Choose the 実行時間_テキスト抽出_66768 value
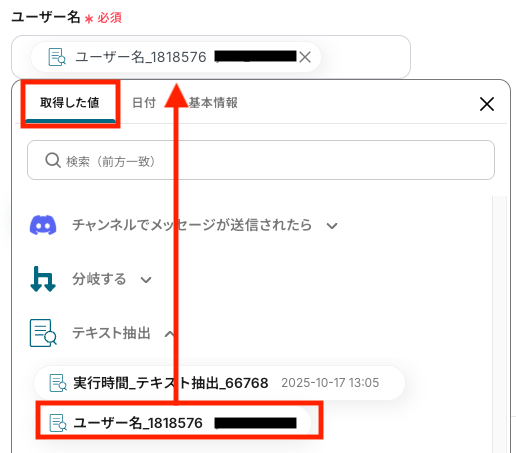This screenshot has height=453, width=516. tap(219, 383)
